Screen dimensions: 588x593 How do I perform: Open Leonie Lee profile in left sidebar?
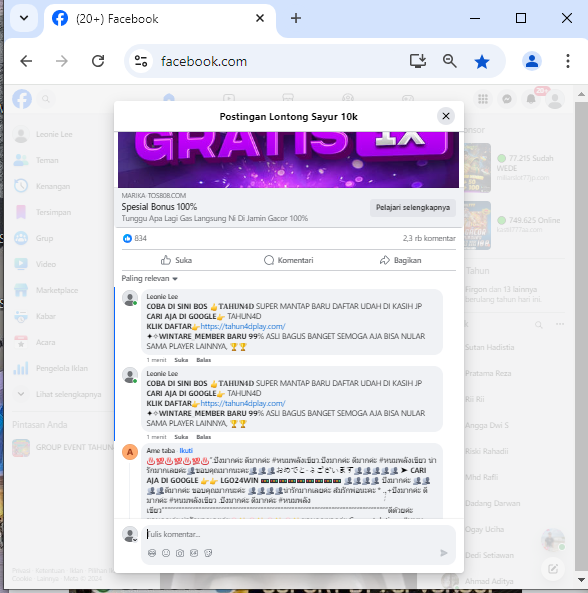tap(61, 134)
